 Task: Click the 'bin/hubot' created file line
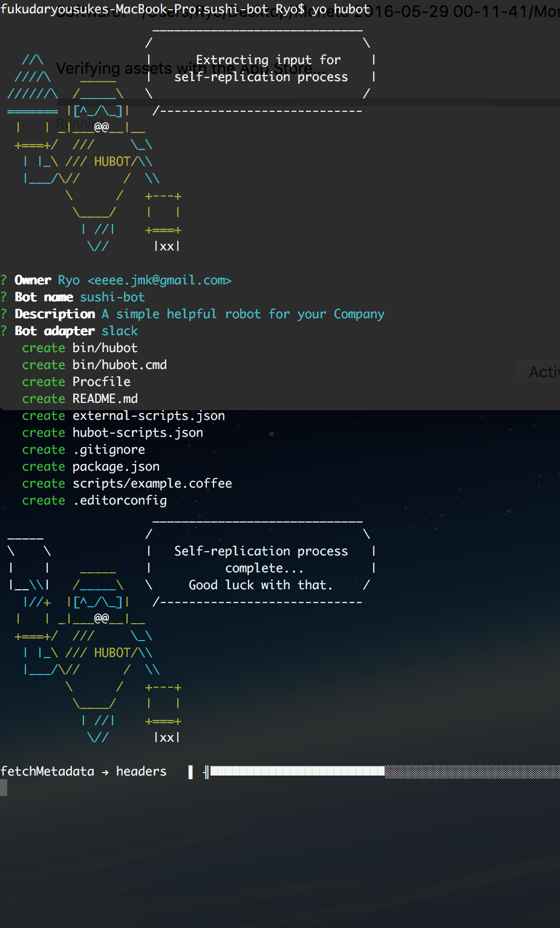click(80, 348)
